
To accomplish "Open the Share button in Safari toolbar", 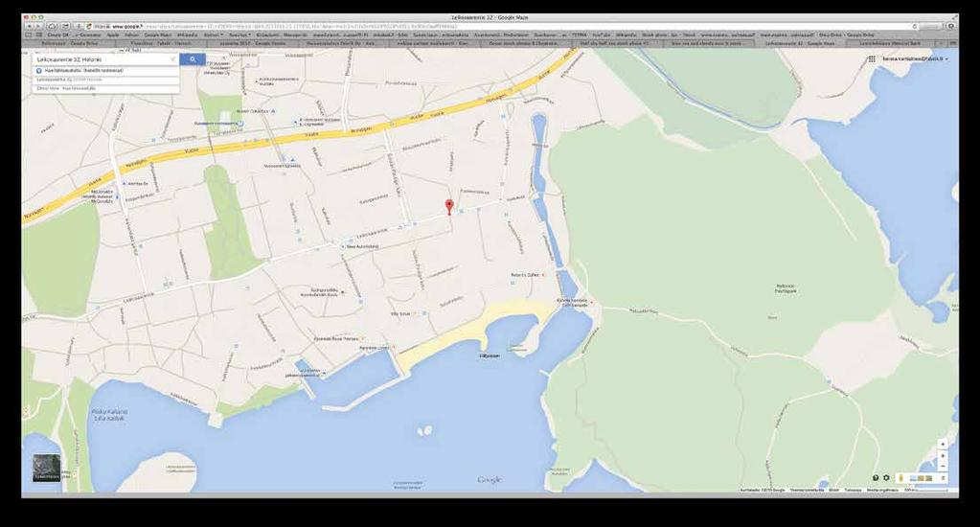I will [x=66, y=26].
